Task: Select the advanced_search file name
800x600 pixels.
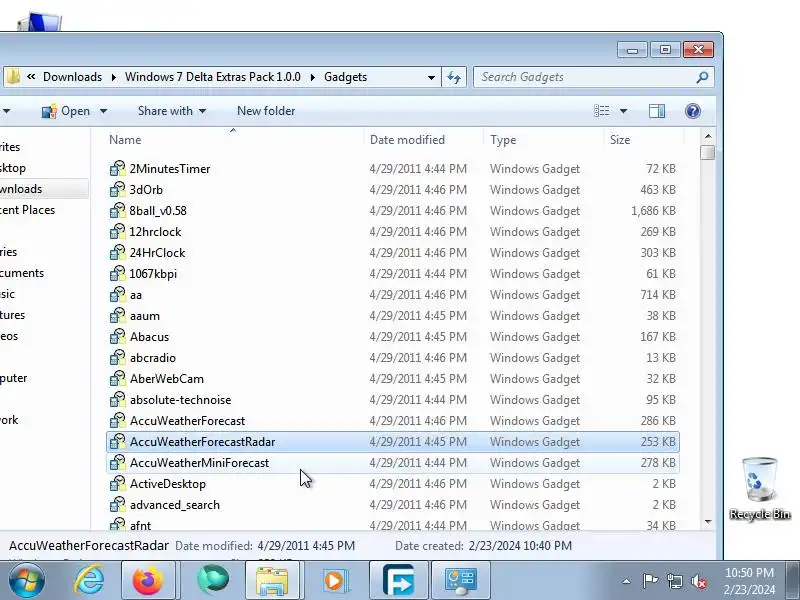Action: [x=174, y=505]
